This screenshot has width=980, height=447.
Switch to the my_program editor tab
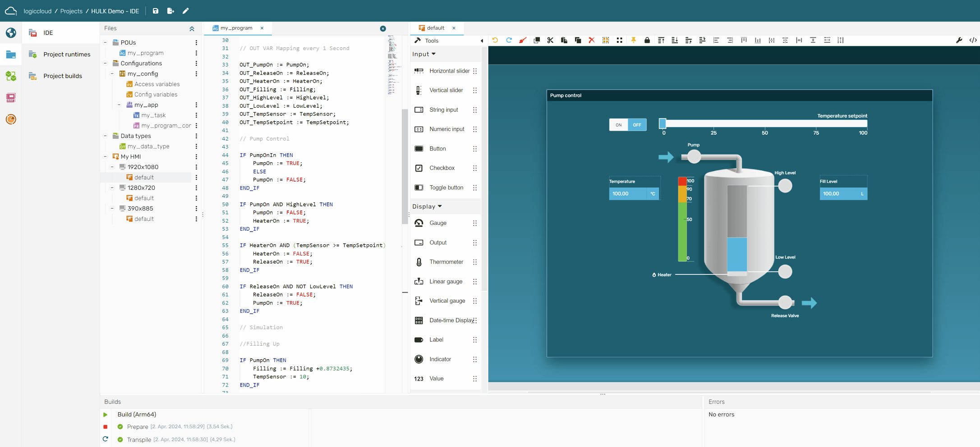(x=236, y=28)
